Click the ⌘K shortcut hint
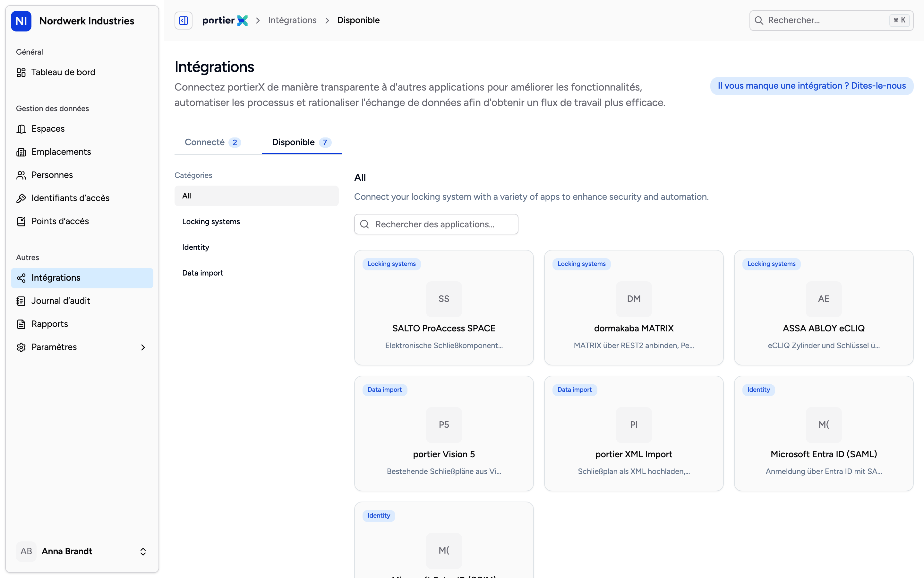The width and height of the screenshot is (924, 578). click(x=899, y=20)
